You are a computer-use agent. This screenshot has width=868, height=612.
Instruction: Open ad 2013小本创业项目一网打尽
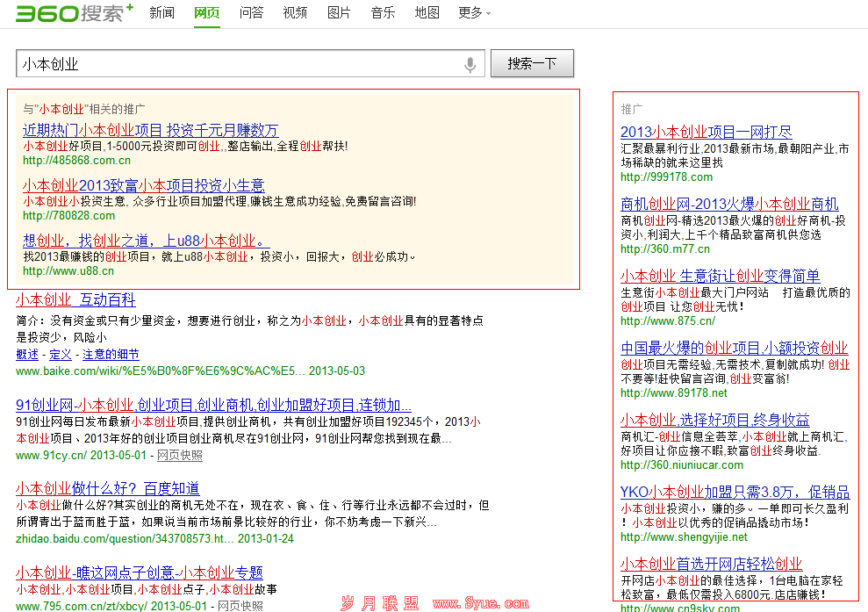(706, 132)
